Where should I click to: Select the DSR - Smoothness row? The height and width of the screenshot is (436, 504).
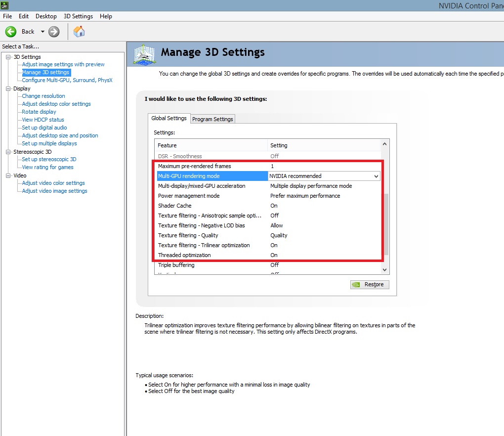[268, 156]
